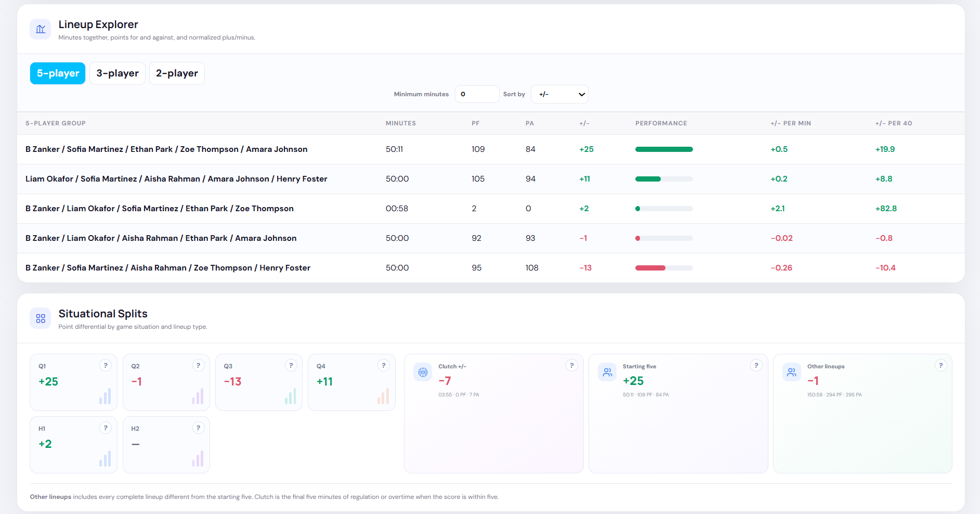Click the Lineup Explorer chart icon

41,29
